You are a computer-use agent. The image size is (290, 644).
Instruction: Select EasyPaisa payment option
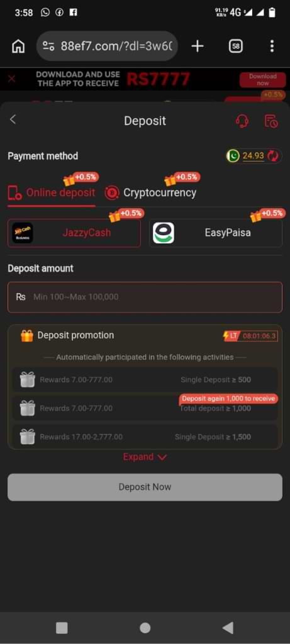pyautogui.click(x=216, y=233)
